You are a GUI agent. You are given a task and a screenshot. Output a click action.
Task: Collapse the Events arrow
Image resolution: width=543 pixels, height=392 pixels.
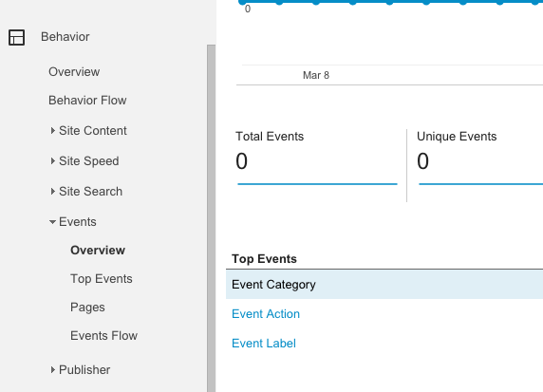[x=52, y=221]
